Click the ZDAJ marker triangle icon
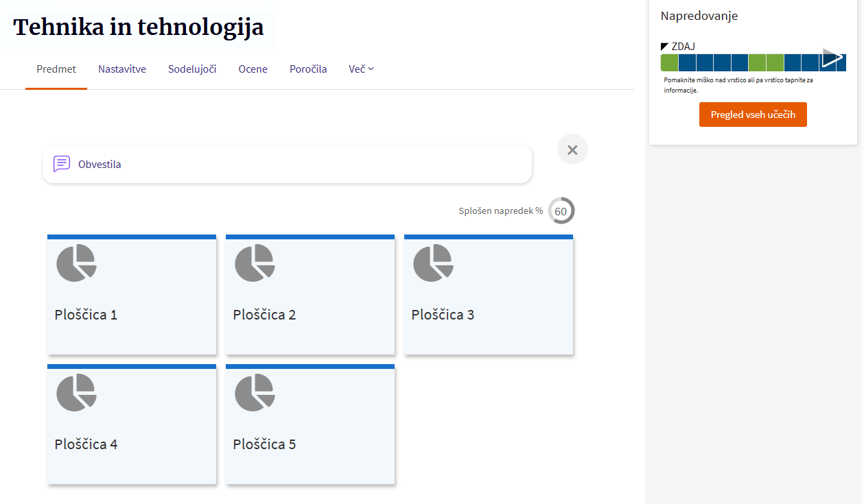This screenshot has height=504, width=864. click(664, 47)
